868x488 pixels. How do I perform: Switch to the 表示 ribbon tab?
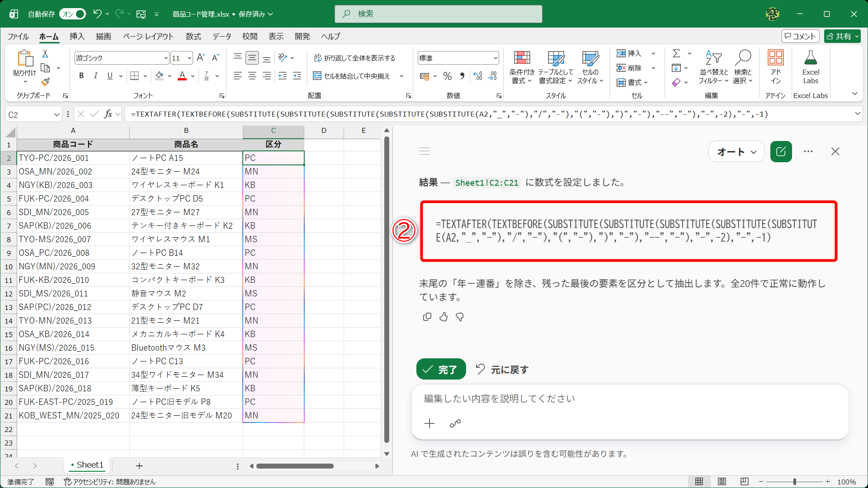[x=276, y=37]
